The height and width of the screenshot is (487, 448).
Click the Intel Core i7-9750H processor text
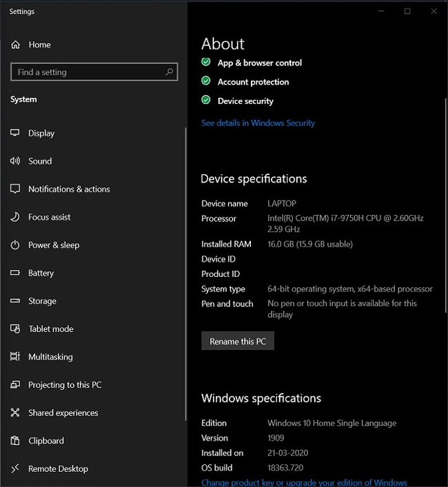pos(345,224)
